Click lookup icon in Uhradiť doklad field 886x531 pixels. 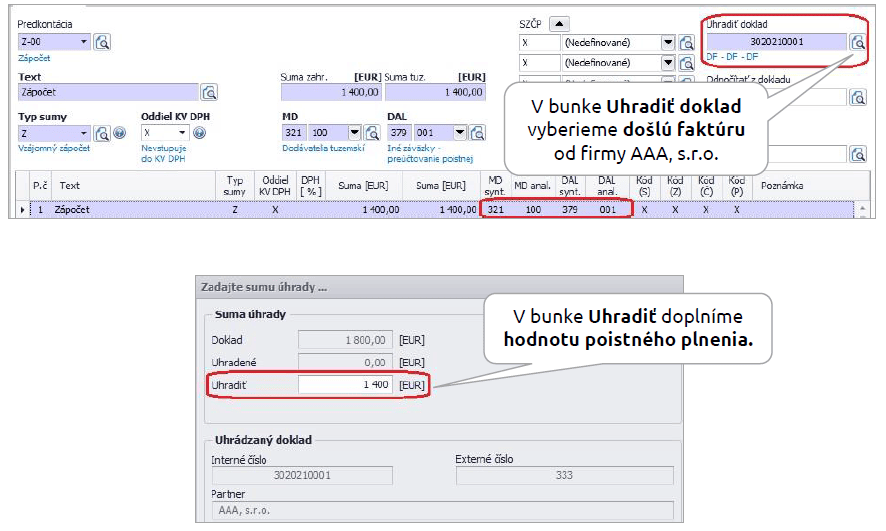[x=857, y=42]
